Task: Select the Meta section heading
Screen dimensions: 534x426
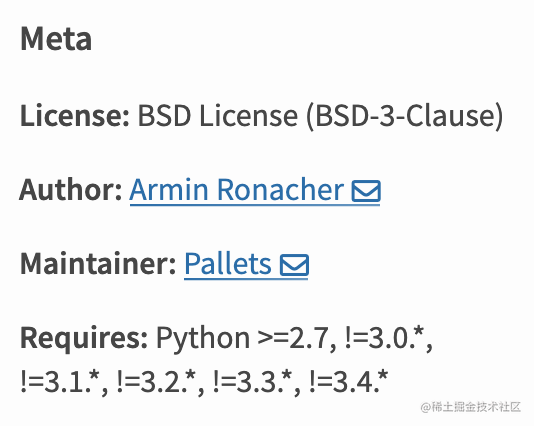Action: pos(56,39)
